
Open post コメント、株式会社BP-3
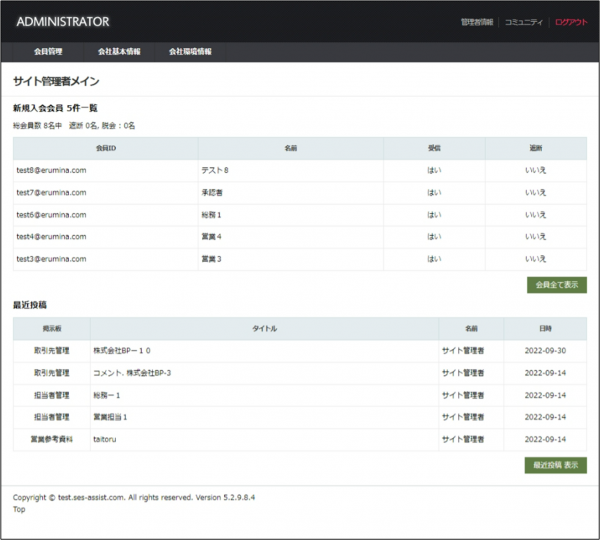point(132,372)
